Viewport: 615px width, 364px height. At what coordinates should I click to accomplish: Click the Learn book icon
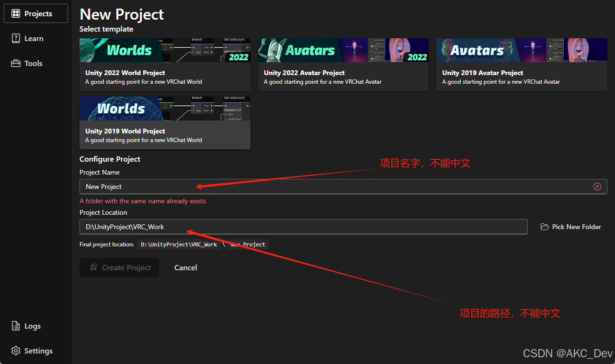[16, 38]
